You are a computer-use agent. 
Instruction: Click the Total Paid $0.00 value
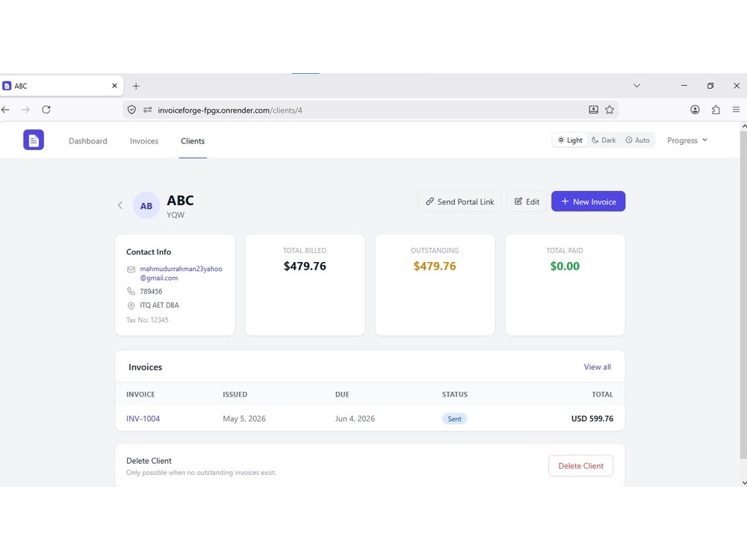click(x=565, y=267)
